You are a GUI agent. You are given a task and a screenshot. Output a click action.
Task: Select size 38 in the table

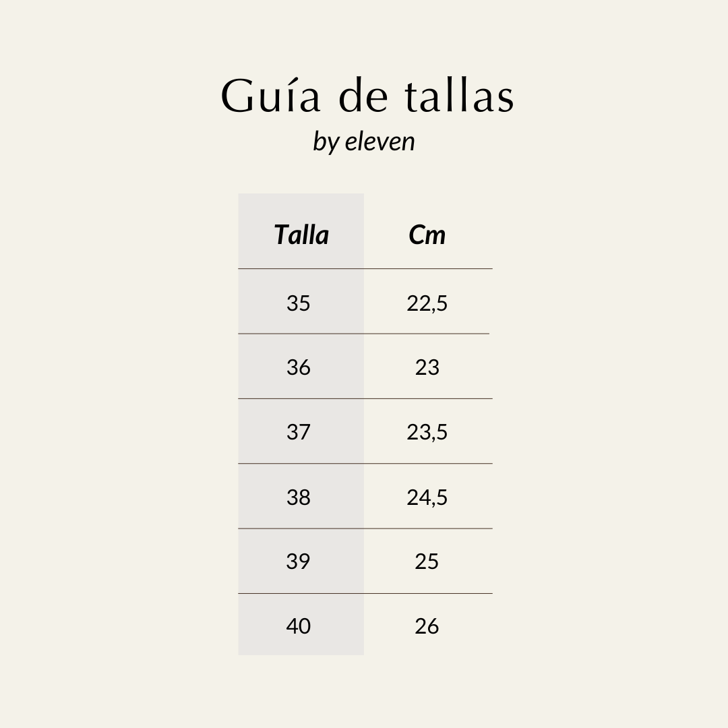click(x=299, y=497)
